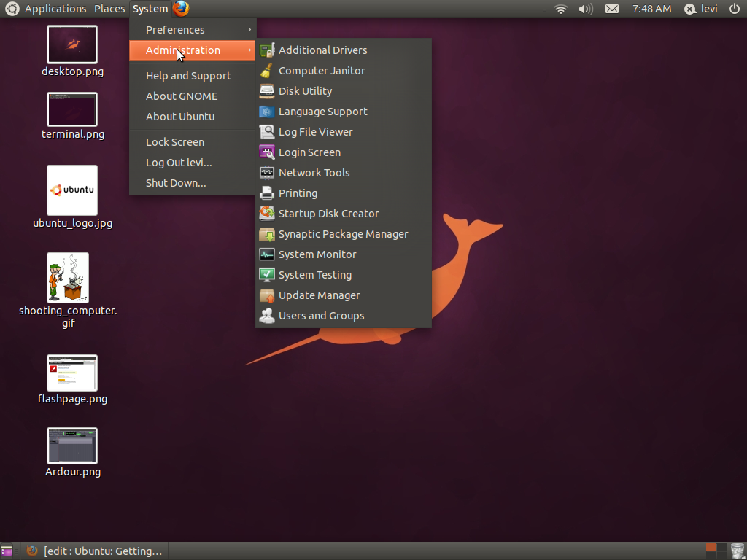Click the volume speaker icon in panel

586,9
